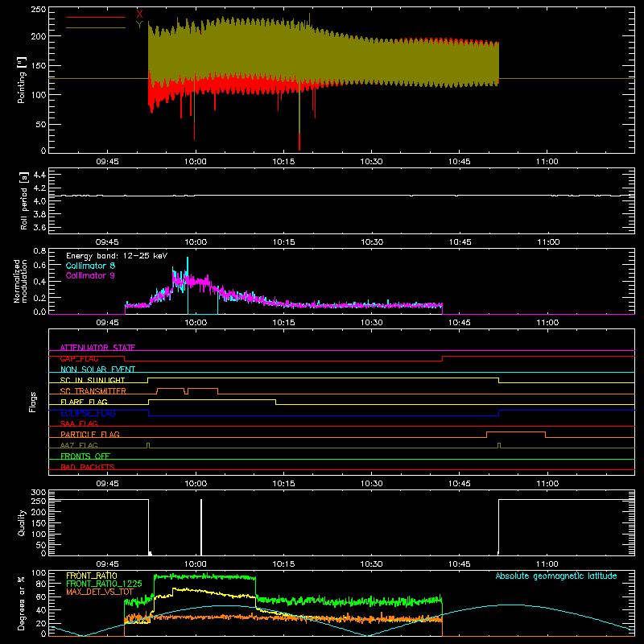This screenshot has height=644, width=644.
Task: Click the 10:00 time label under Quality plot
Action: (196, 564)
